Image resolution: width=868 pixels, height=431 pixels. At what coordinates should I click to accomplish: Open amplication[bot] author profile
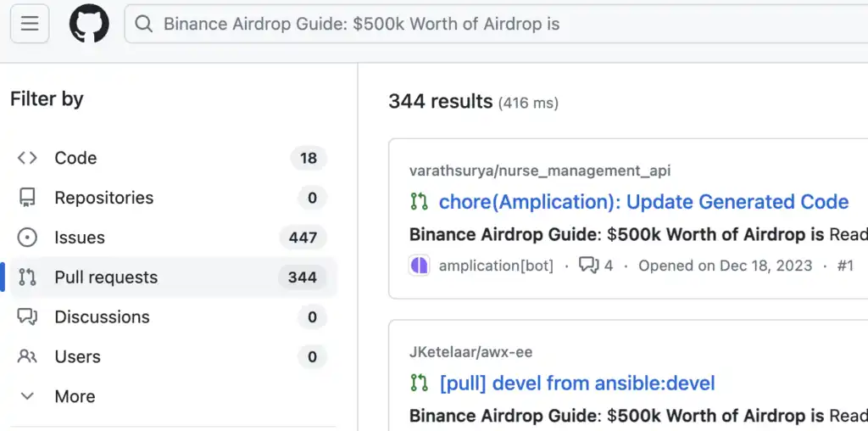coord(496,266)
